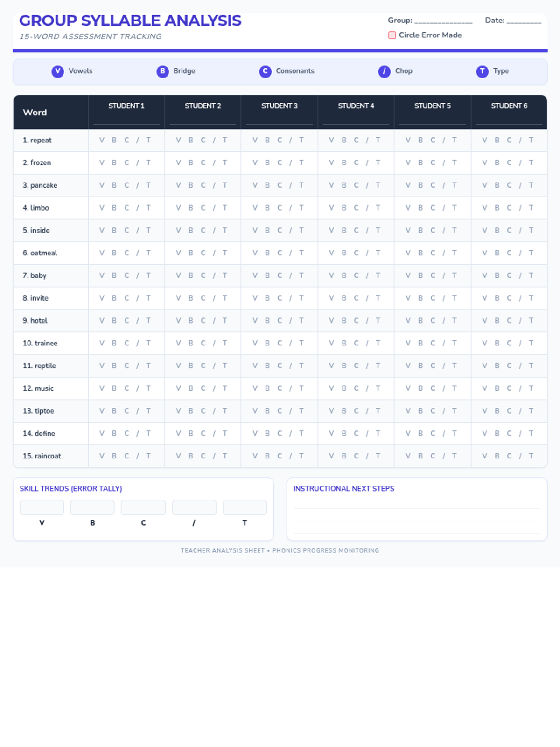Click the Type T legend icon

[x=482, y=71]
